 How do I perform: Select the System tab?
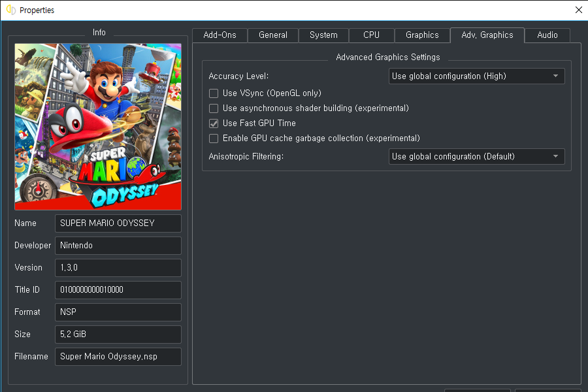tap(323, 35)
